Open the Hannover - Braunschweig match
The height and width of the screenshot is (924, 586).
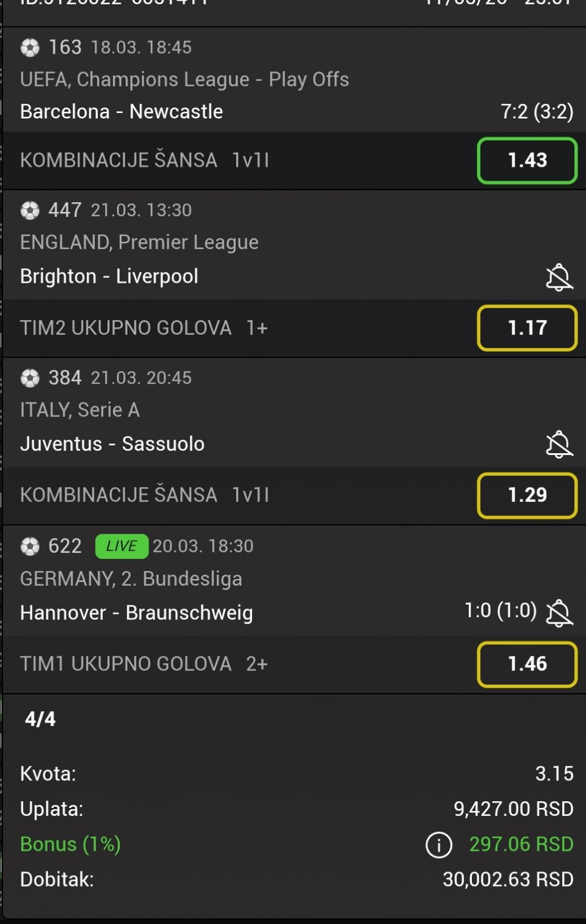(x=136, y=613)
